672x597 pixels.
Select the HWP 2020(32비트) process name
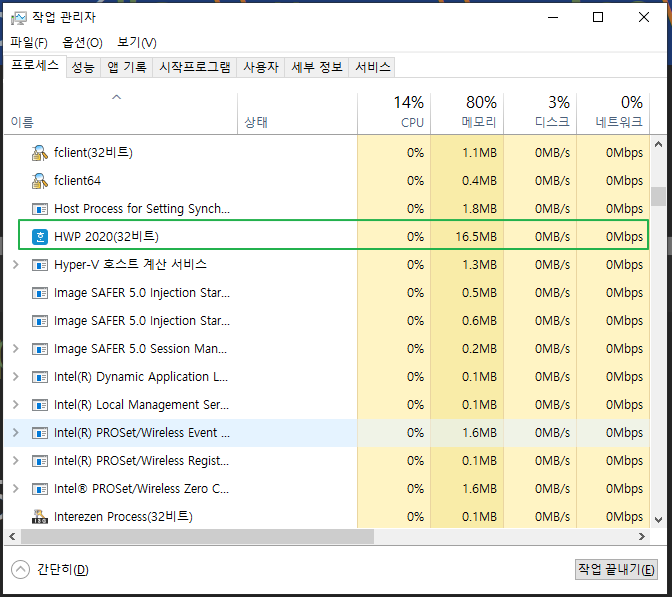pos(107,237)
